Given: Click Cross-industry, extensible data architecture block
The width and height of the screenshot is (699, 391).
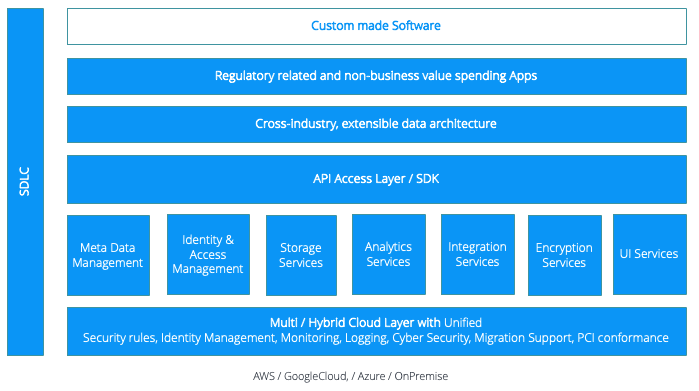Looking at the screenshot, I should [x=377, y=124].
